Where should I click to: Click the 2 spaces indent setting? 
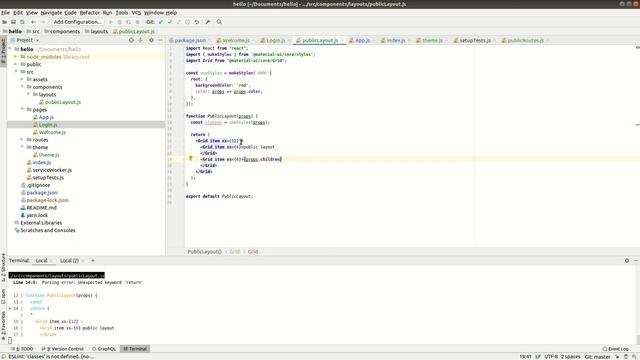(x=571, y=357)
